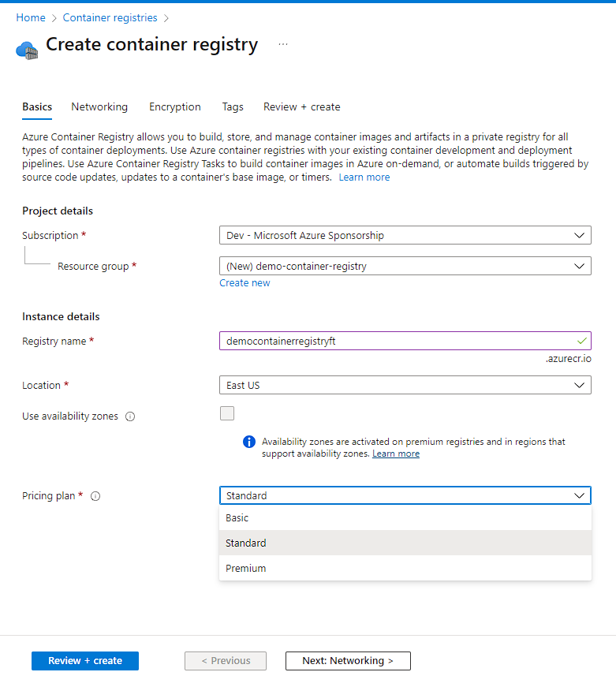The height and width of the screenshot is (687, 616).
Task: Switch to the Networking tab
Action: click(99, 106)
